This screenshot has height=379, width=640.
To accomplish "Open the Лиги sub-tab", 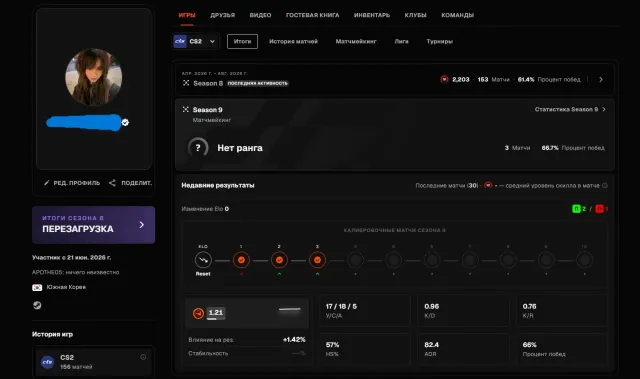I will pyautogui.click(x=401, y=41).
